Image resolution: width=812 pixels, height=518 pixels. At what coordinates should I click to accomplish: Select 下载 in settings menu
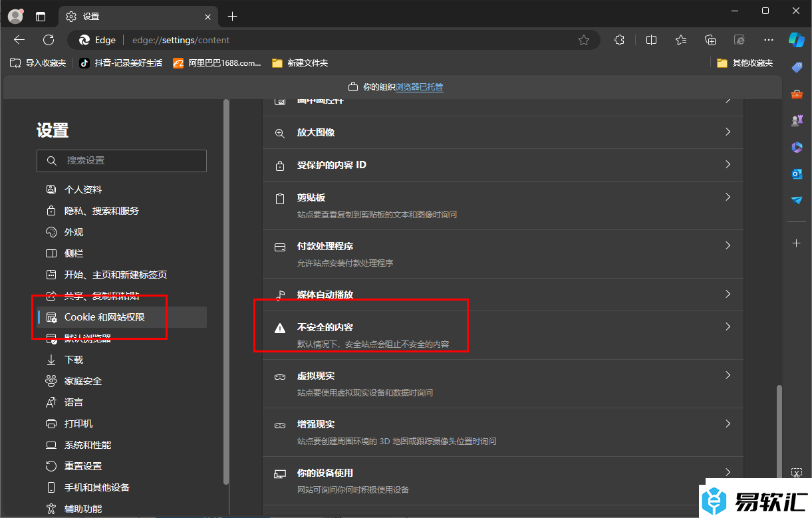122,360
